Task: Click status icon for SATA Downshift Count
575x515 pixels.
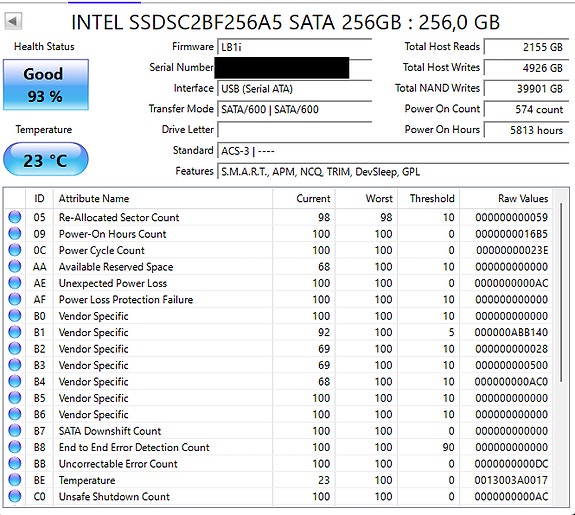Action: [x=15, y=431]
